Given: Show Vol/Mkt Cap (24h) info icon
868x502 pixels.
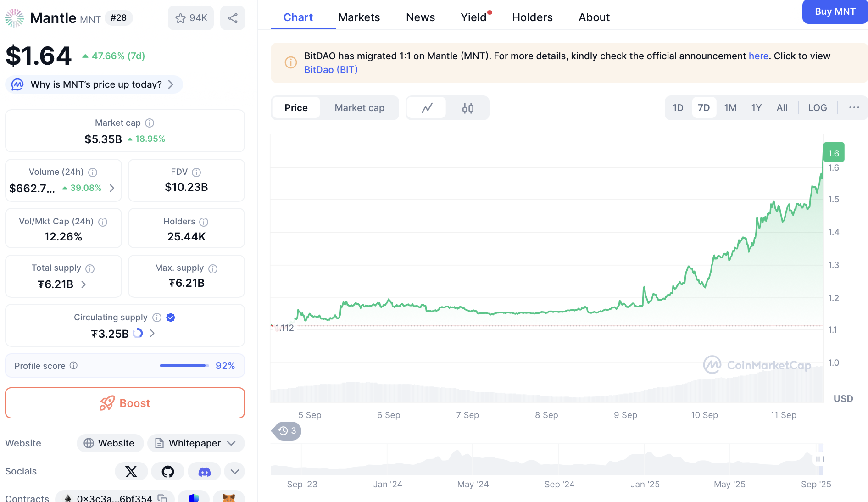Looking at the screenshot, I should pos(103,222).
